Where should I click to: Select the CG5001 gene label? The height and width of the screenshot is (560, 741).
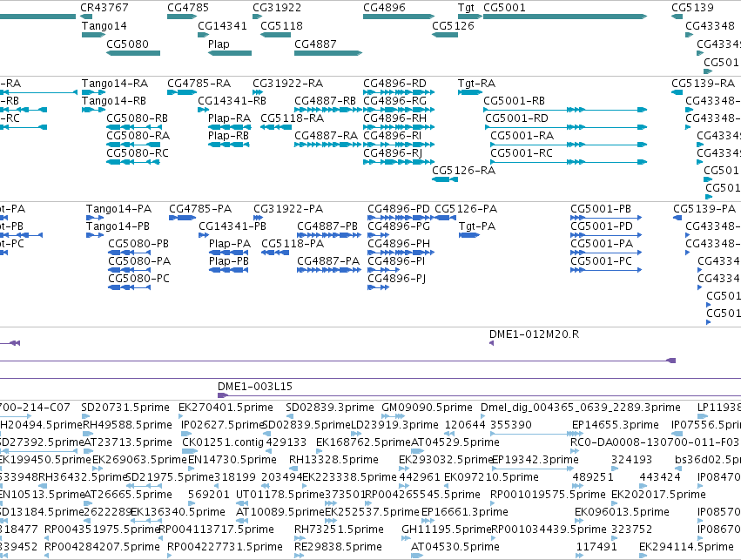click(504, 8)
